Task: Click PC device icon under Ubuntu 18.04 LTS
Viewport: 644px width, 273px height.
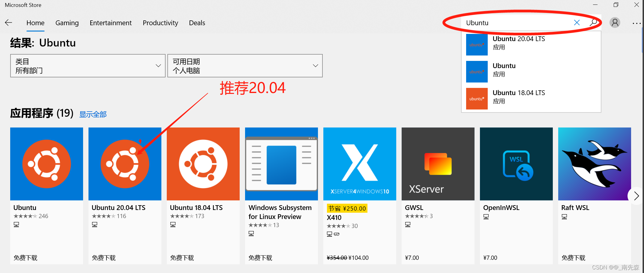Action: point(173,224)
